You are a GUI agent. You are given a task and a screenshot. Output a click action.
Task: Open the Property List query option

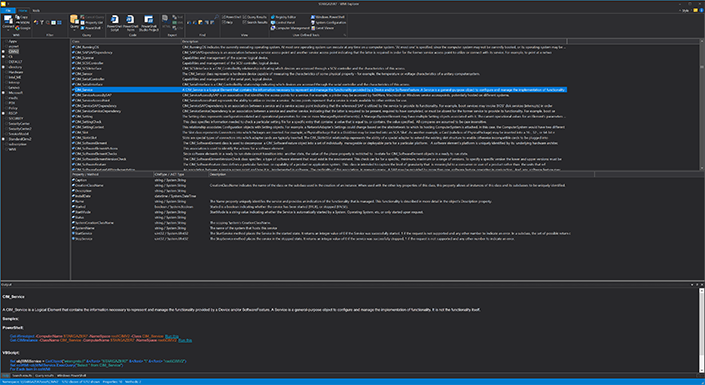point(91,22)
